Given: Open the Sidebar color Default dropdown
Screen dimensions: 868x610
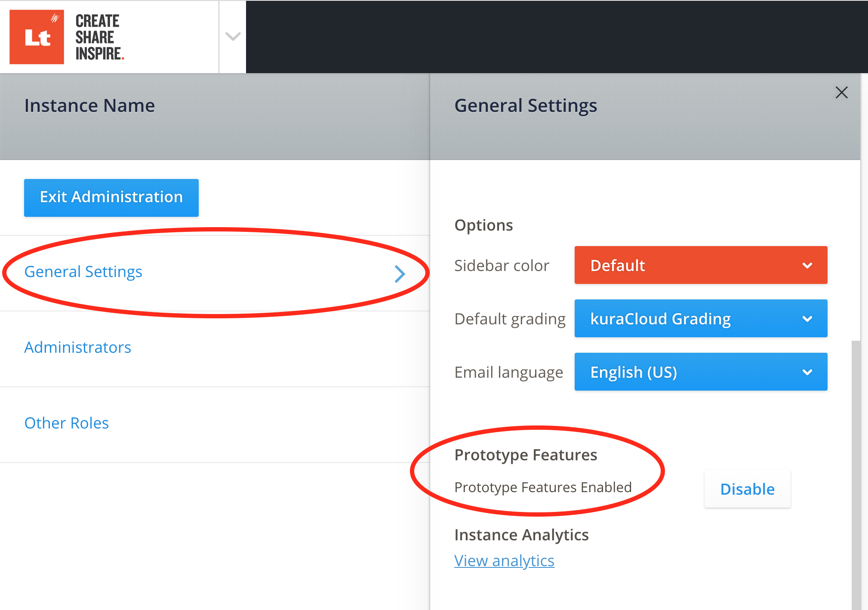Looking at the screenshot, I should [688, 265].
